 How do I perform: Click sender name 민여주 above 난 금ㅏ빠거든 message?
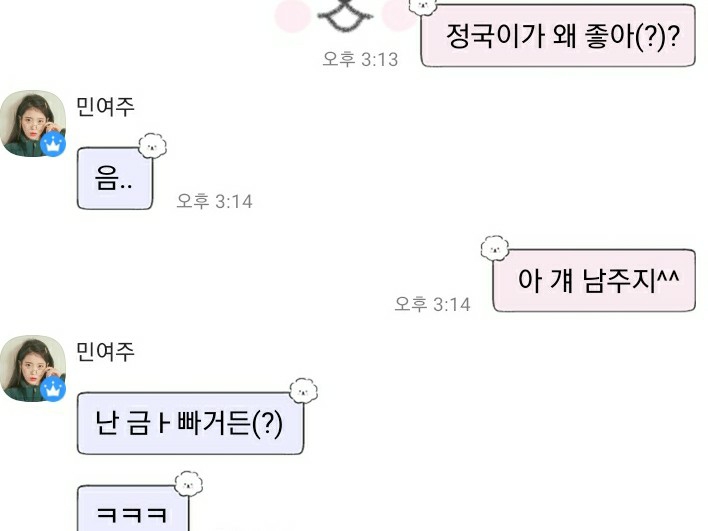click(x=105, y=352)
